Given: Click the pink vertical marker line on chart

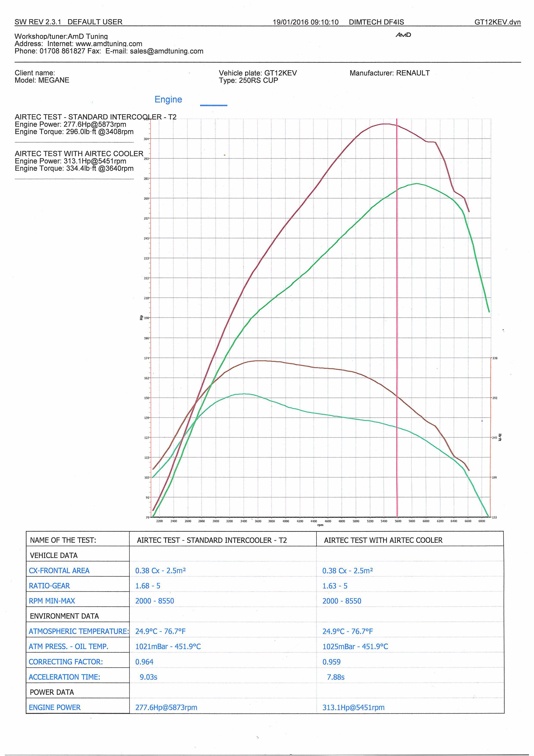Looking at the screenshot, I should click(x=397, y=296).
